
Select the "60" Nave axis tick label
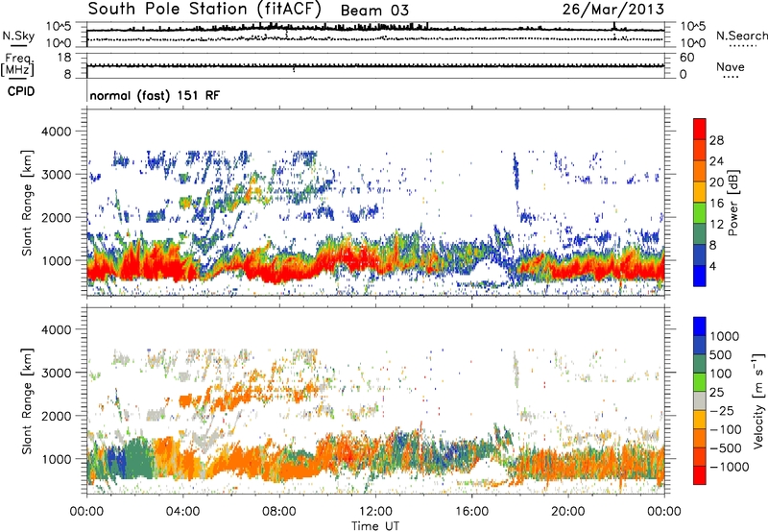686,58
